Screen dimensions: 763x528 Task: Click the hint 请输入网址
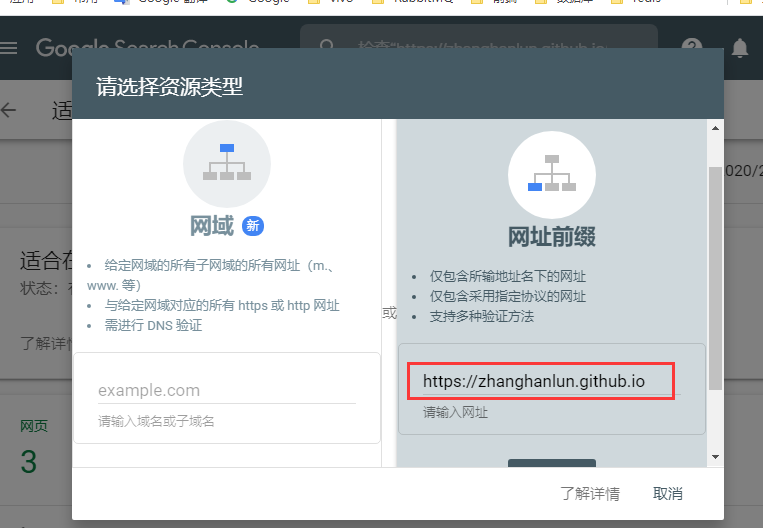[x=455, y=413]
